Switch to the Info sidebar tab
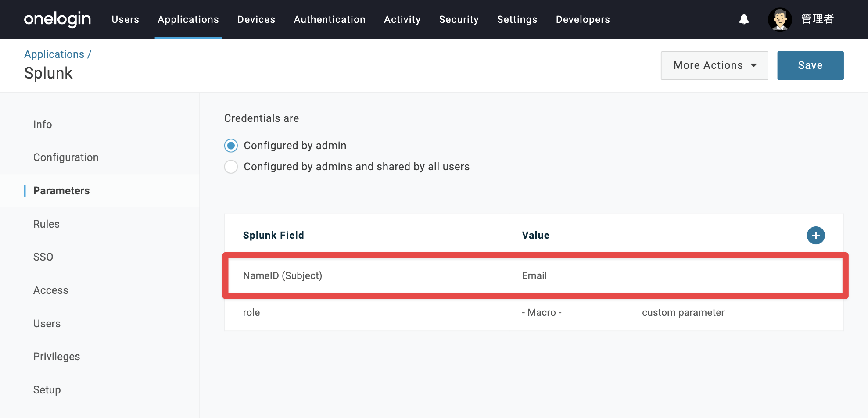Viewport: 868px width, 418px height. point(43,125)
